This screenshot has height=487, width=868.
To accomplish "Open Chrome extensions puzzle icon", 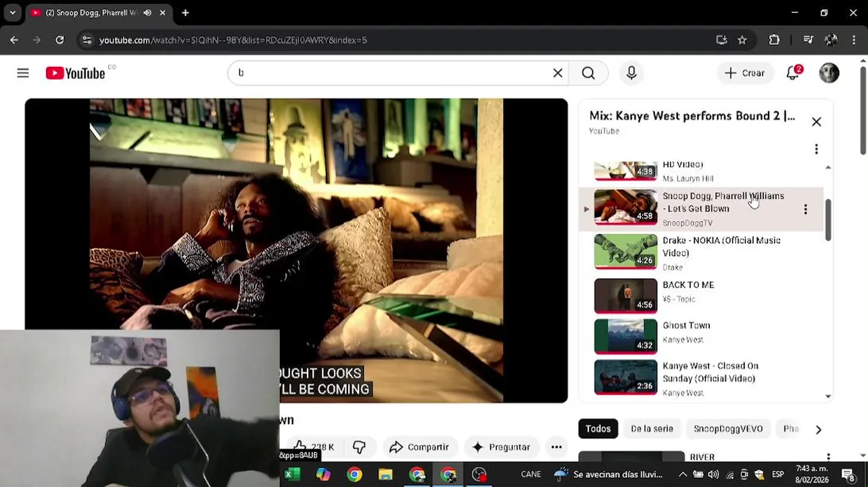I will pos(774,40).
